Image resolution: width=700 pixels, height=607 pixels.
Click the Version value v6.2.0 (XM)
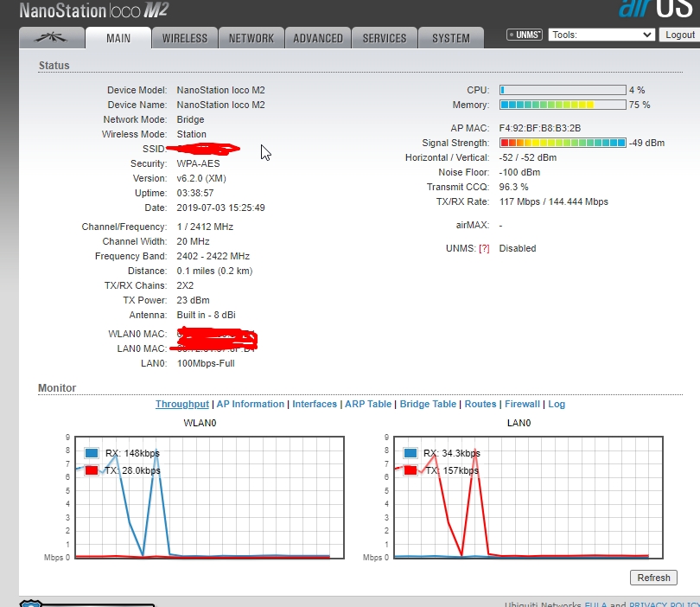point(201,178)
